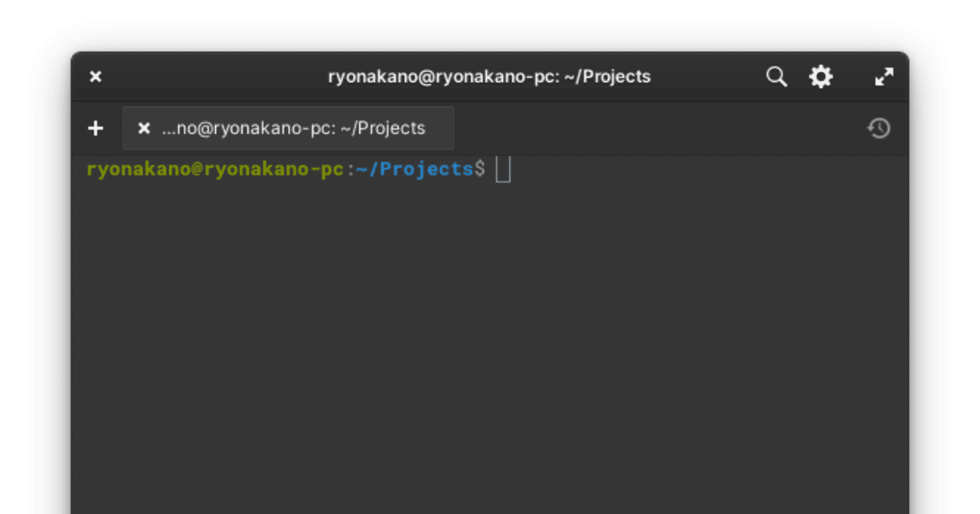Open the closed tabs history
Viewport: 980px width, 514px height.
(x=879, y=128)
